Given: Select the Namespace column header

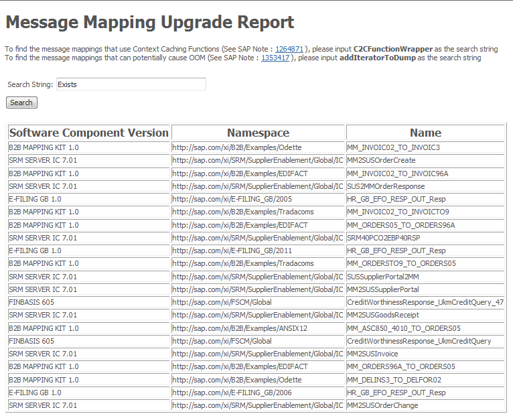Looking at the screenshot, I should click(x=258, y=133).
